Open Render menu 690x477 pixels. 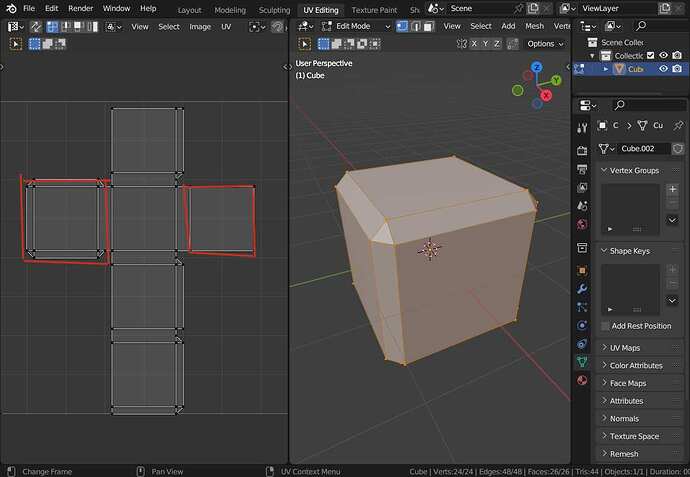coord(81,8)
